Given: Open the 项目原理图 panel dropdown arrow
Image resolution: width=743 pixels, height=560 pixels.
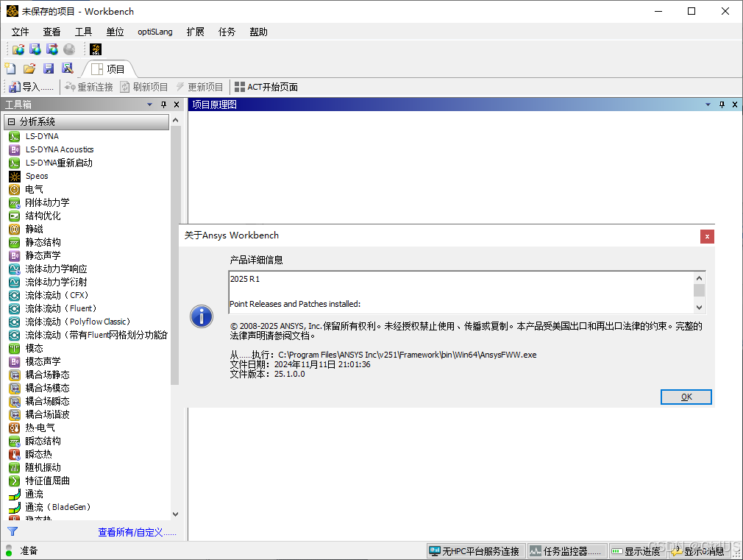Looking at the screenshot, I should 708,104.
